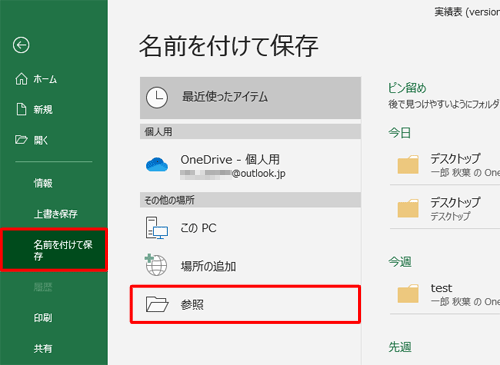The width and height of the screenshot is (500, 365).
Task: Select 名前を付けて保存 in the sidebar
Action: (x=54, y=250)
